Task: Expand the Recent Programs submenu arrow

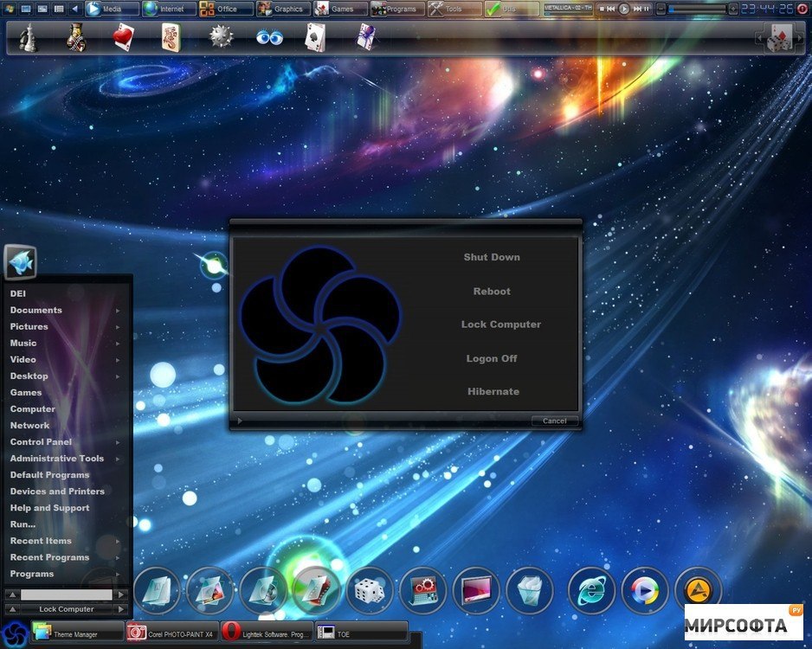Action: (118, 558)
